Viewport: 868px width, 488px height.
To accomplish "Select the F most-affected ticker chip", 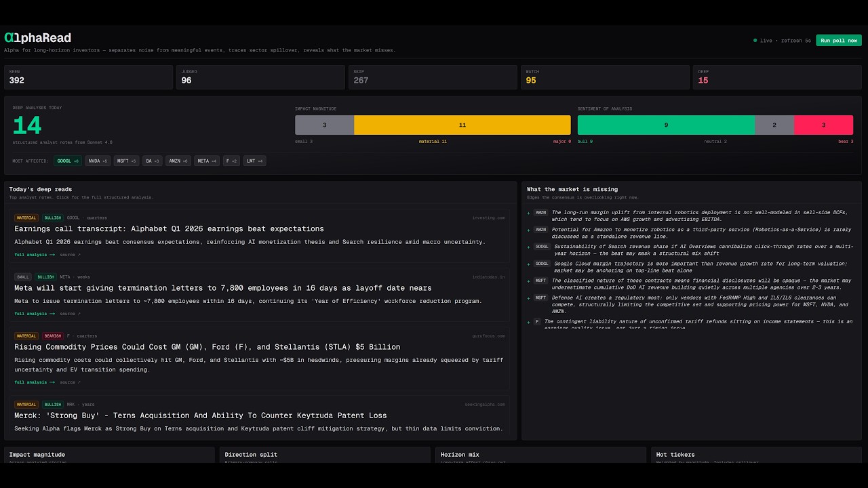I will tap(232, 161).
